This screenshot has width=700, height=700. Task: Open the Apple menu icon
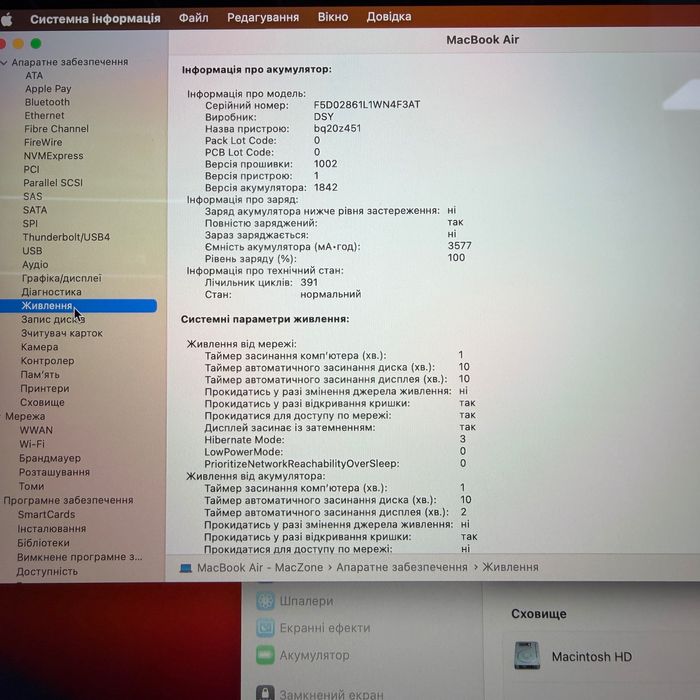(x=6, y=20)
